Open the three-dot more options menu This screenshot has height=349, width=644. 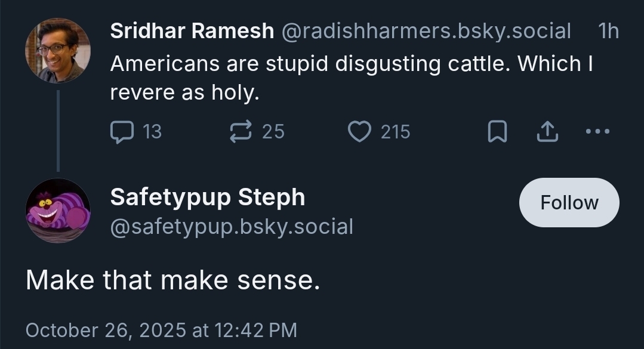tap(597, 132)
